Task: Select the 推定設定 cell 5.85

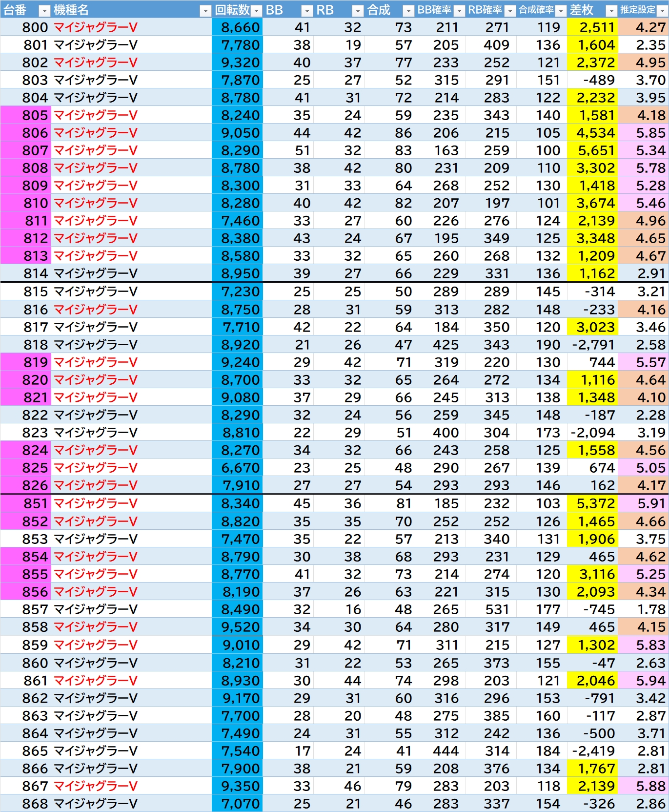Action: 643,133
